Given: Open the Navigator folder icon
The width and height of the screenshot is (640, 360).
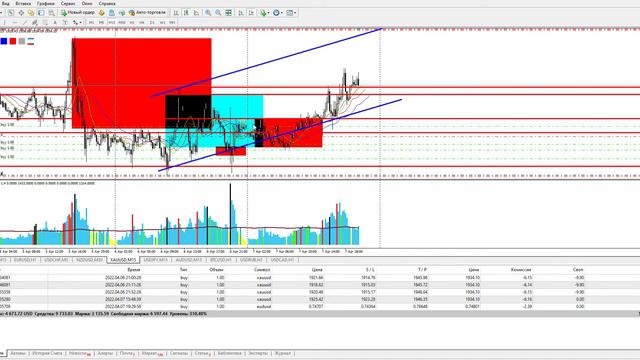Looking at the screenshot, I should coord(31,13).
